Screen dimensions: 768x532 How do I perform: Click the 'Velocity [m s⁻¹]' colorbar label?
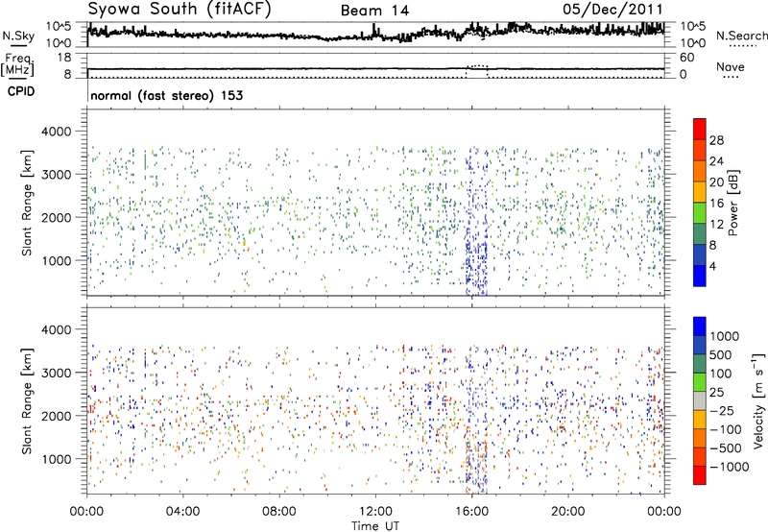(x=758, y=400)
